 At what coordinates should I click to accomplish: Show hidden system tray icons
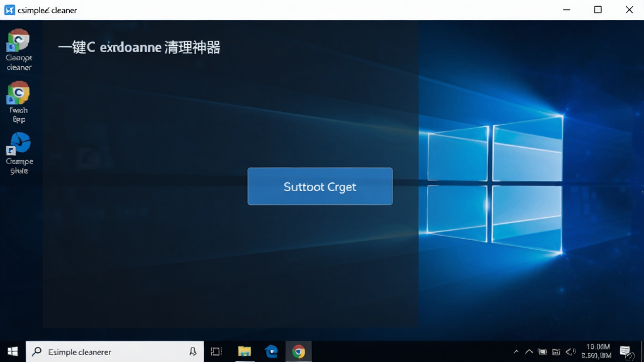pos(516,352)
